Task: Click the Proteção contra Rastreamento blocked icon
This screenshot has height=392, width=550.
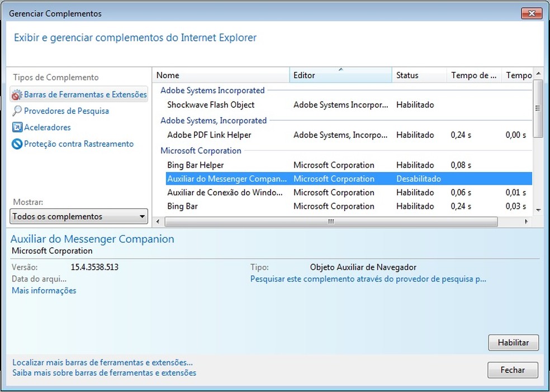Action: click(x=17, y=144)
